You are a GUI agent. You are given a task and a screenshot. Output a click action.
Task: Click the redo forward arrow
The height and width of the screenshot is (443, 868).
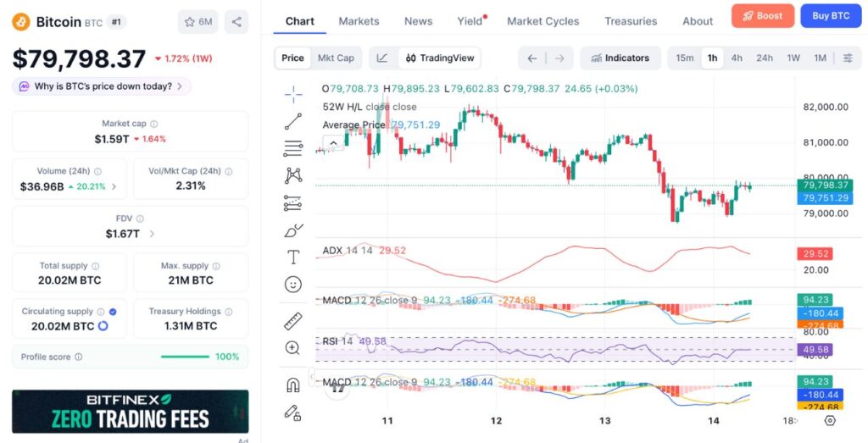click(x=559, y=58)
